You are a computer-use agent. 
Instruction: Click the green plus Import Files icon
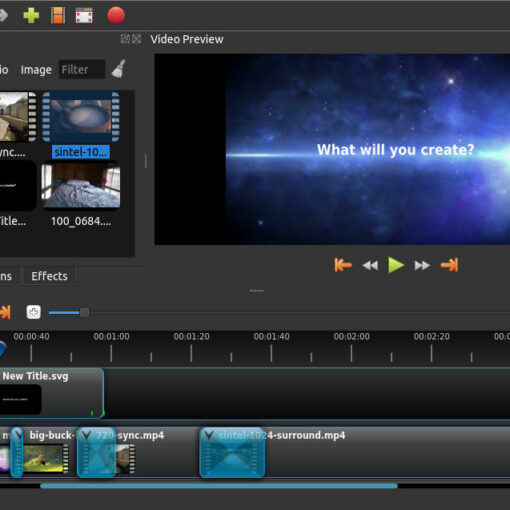point(31,15)
